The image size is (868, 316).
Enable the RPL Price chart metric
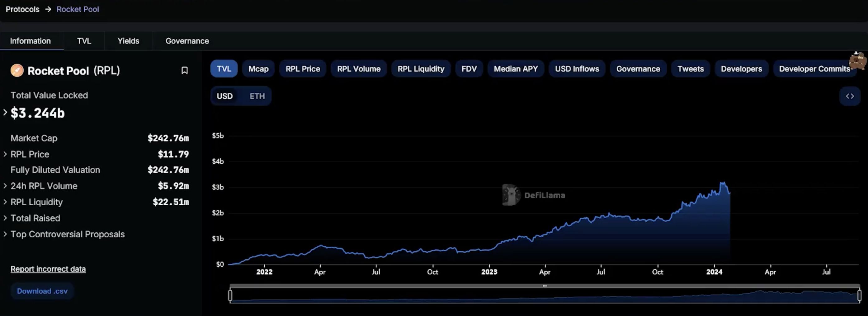tap(303, 69)
